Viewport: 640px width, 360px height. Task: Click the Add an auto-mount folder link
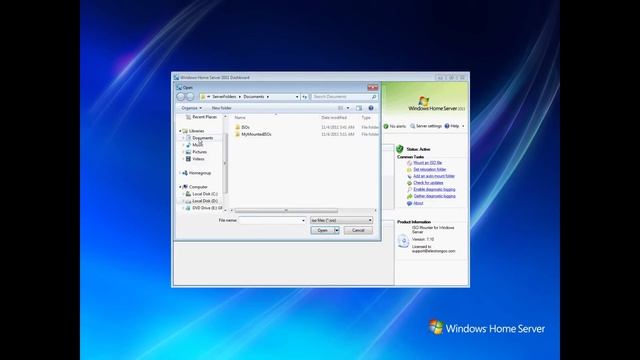tap(434, 176)
